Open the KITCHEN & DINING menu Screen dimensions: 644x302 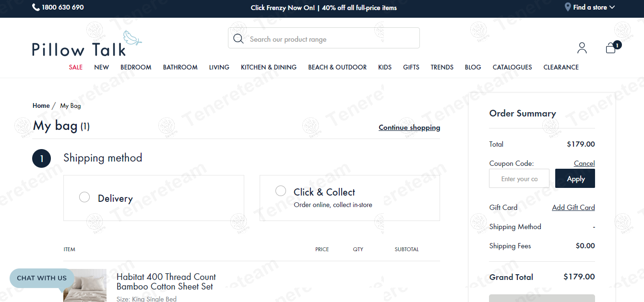(269, 67)
